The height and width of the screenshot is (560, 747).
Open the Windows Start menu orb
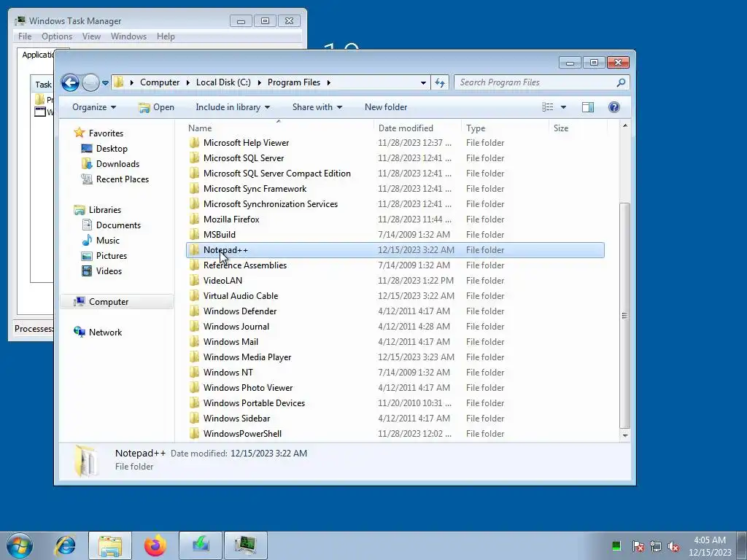20,545
